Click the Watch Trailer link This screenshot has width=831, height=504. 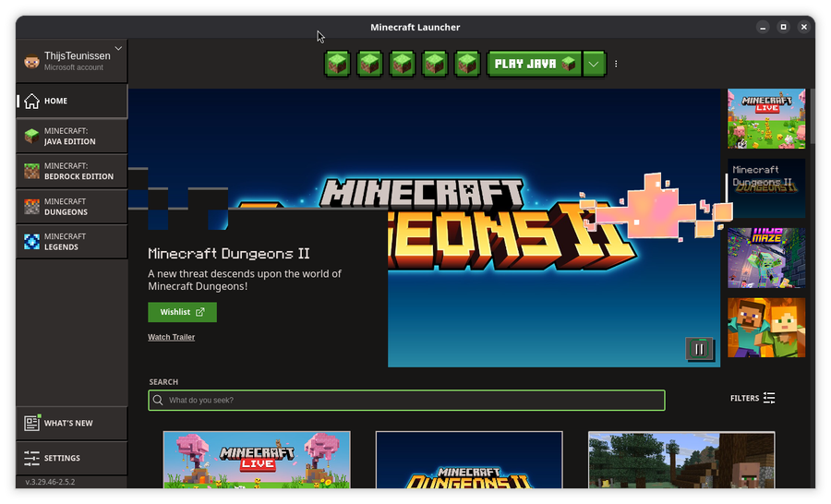[x=171, y=337]
